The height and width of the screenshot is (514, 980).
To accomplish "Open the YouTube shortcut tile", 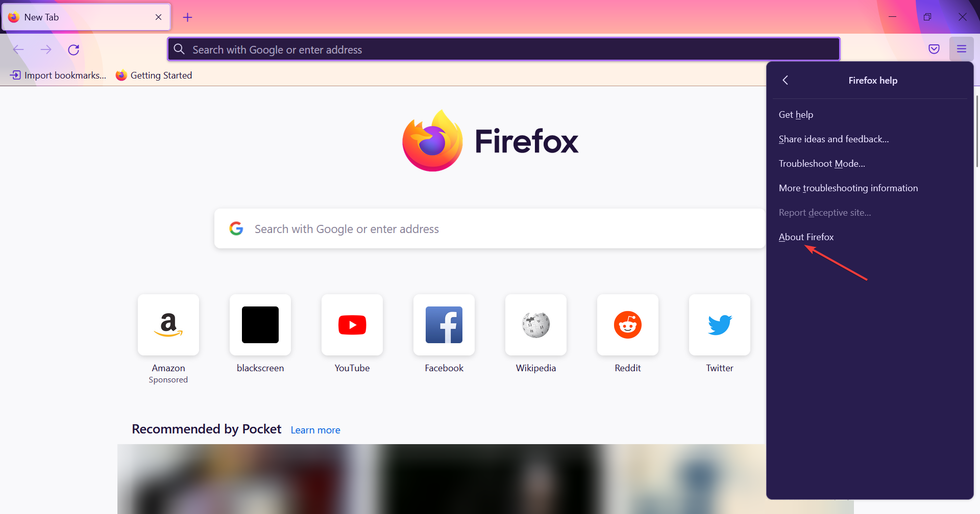I will point(352,325).
